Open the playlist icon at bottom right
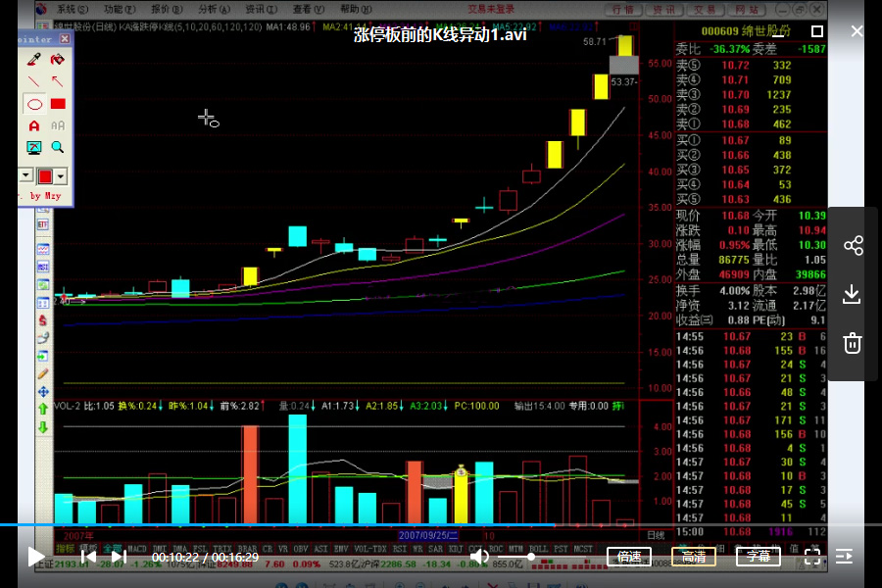Viewport: 882px width, 588px height. [844, 557]
